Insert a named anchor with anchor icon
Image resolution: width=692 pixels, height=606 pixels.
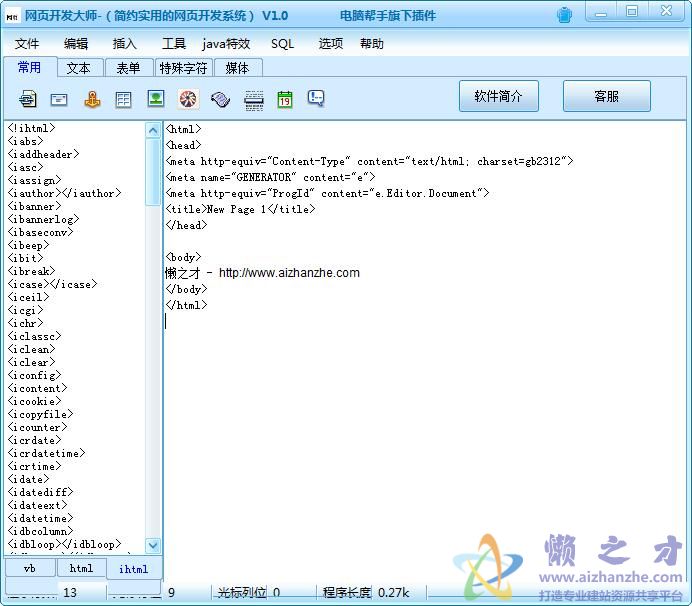92,99
